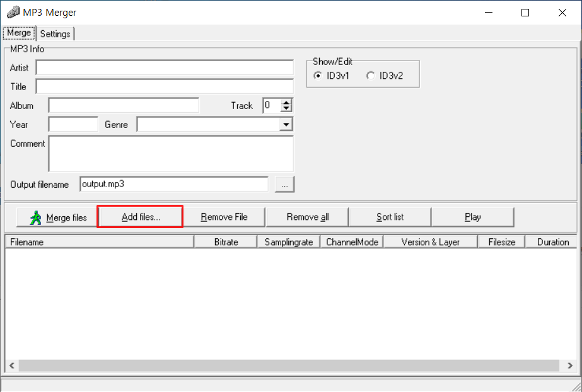Open the Genre dropdown
This screenshot has height=392, width=582.
click(286, 124)
